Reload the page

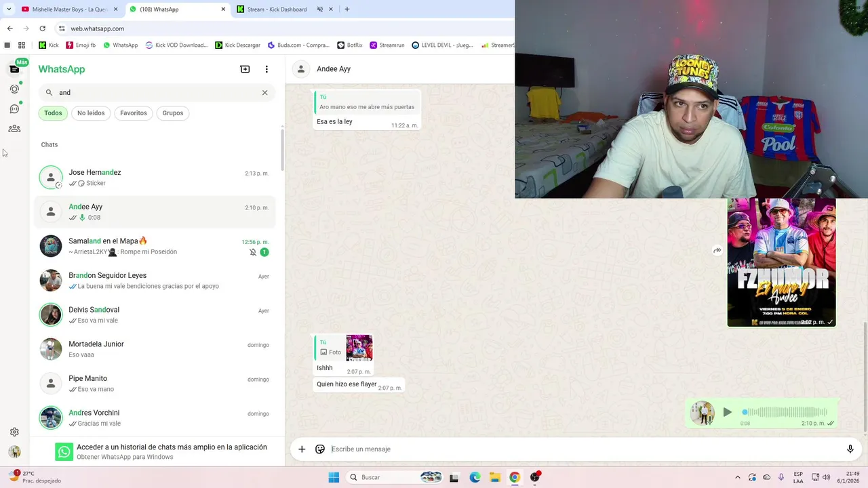43,28
